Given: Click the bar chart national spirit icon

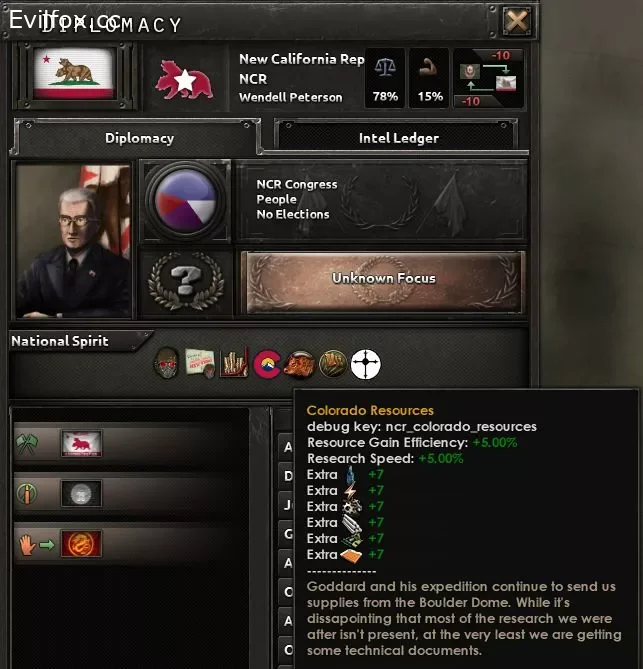Looking at the screenshot, I should coord(233,363).
